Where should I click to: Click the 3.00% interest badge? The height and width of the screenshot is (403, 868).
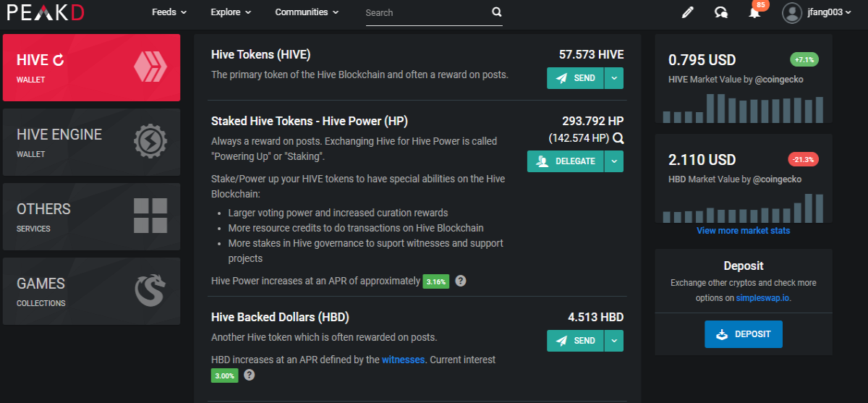[224, 376]
